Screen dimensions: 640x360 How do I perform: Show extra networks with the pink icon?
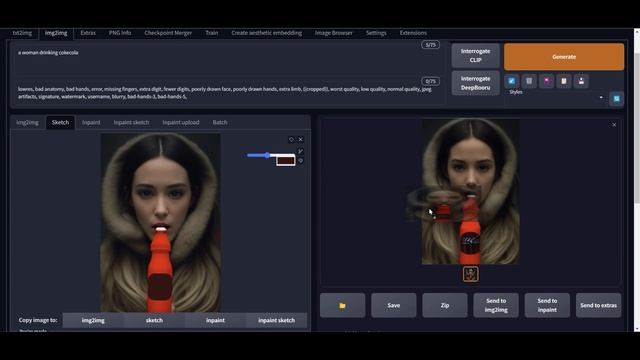[x=547, y=81]
